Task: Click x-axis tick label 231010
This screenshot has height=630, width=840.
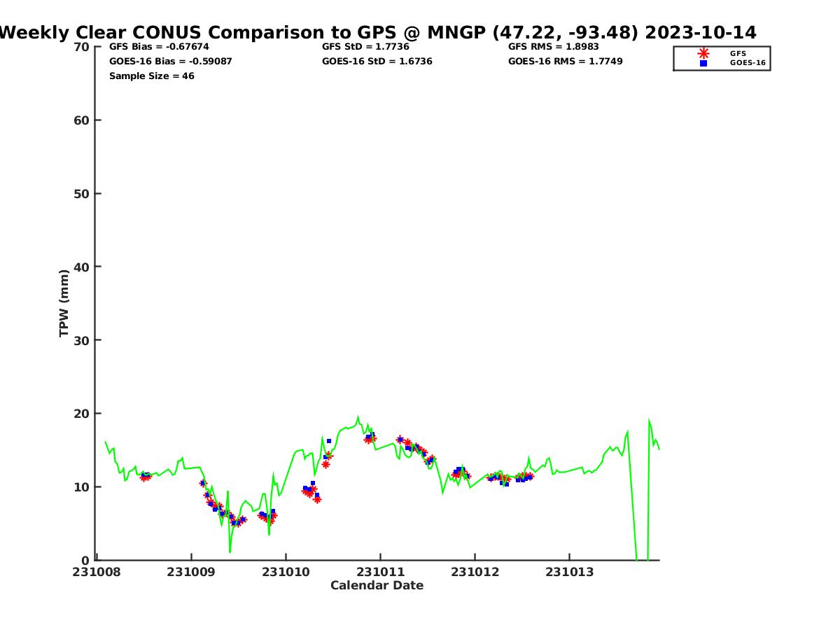Action: (x=286, y=572)
